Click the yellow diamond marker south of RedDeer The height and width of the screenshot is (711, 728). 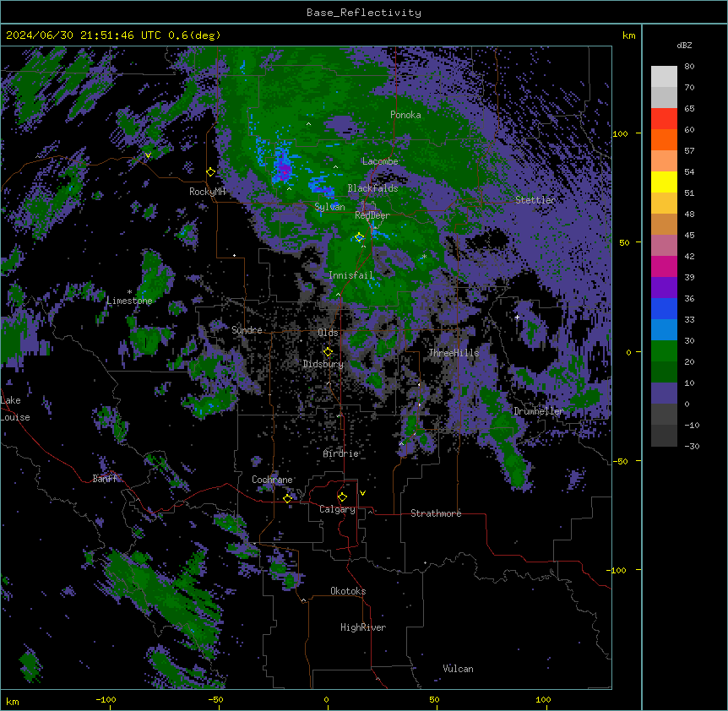click(360, 237)
